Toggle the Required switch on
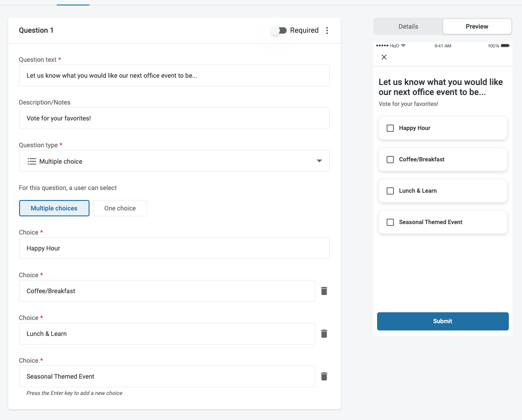This screenshot has width=522, height=420. (279, 30)
